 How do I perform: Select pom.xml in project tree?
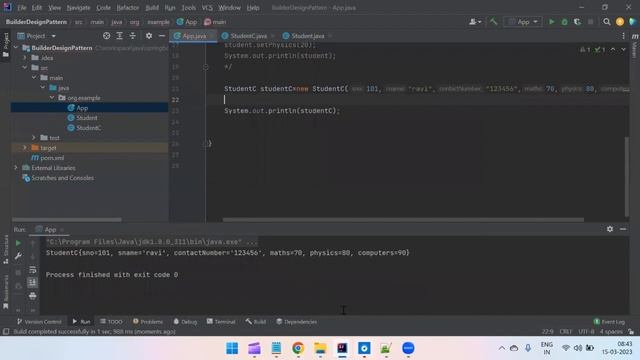tap(52, 158)
